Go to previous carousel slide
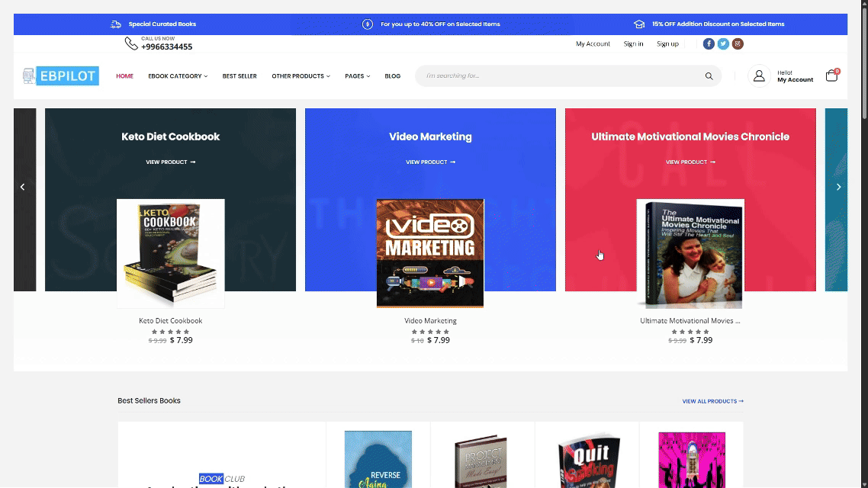Screen dimensions: 868x488 tap(22, 187)
